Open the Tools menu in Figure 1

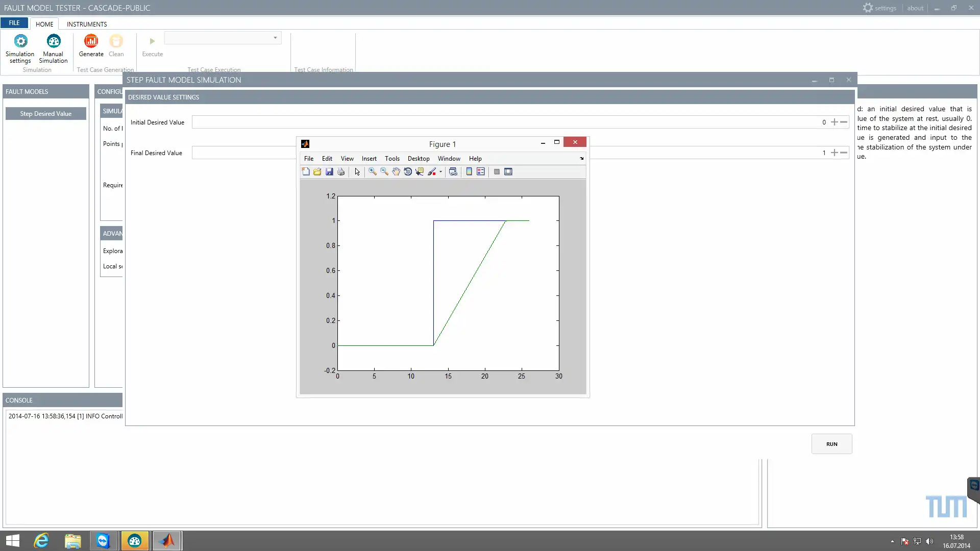[392, 159]
